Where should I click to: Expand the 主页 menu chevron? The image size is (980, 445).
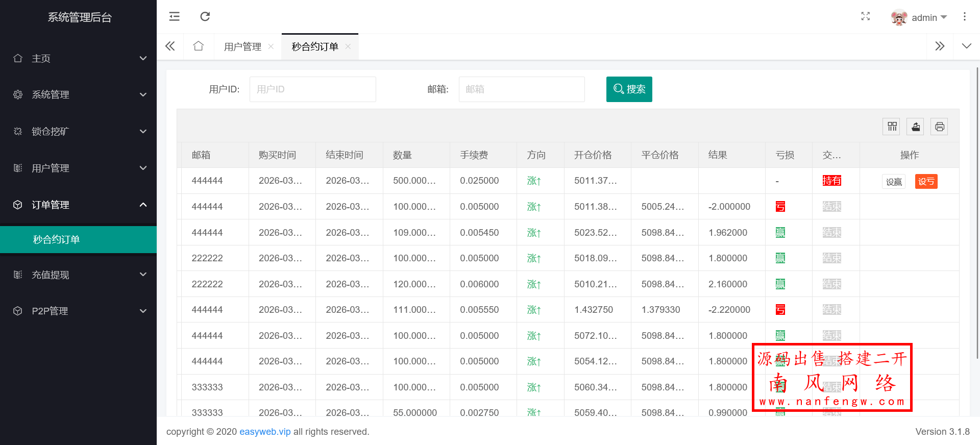143,58
